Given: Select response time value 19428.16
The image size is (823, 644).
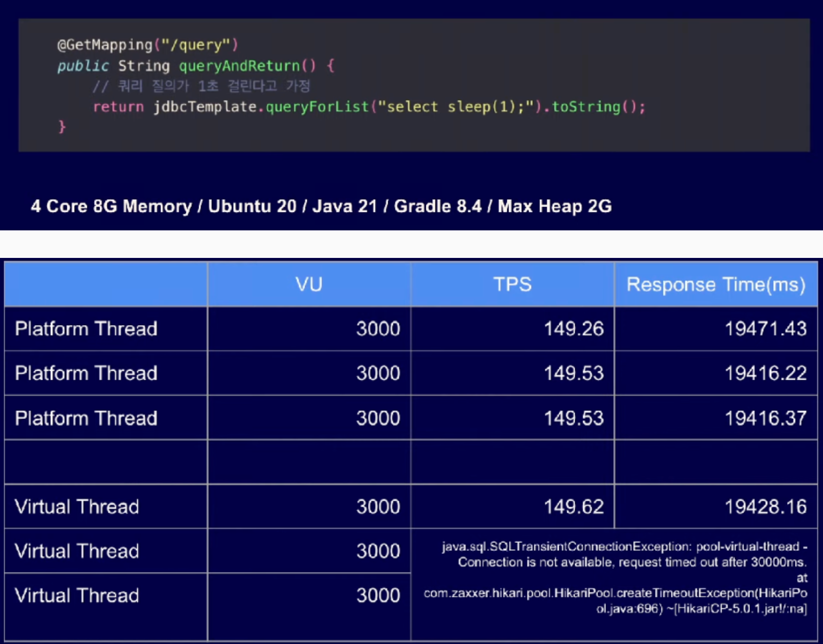Looking at the screenshot, I should (765, 507).
